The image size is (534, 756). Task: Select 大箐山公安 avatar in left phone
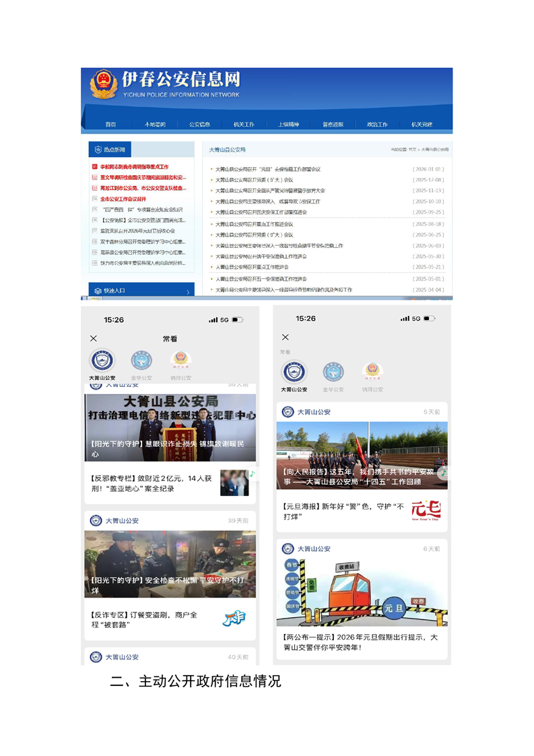(102, 360)
